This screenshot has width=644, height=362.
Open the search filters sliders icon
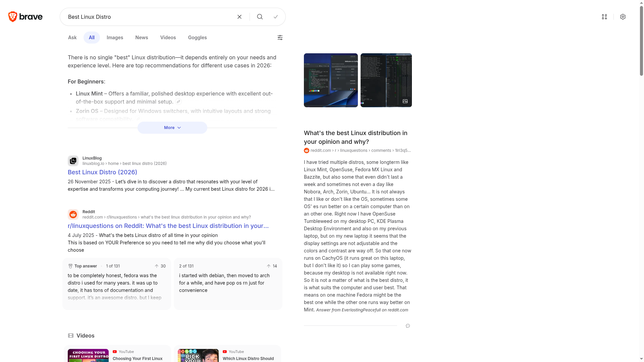[x=280, y=38]
